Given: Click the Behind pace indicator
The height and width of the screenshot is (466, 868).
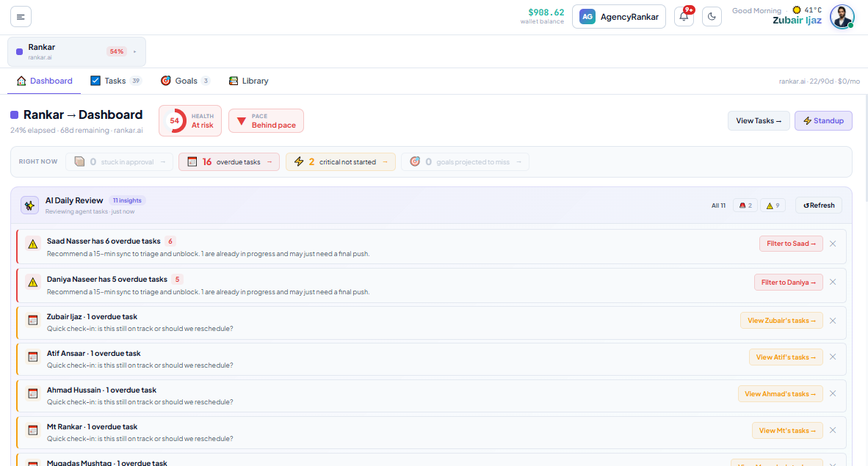Looking at the screenshot, I should pyautogui.click(x=267, y=120).
